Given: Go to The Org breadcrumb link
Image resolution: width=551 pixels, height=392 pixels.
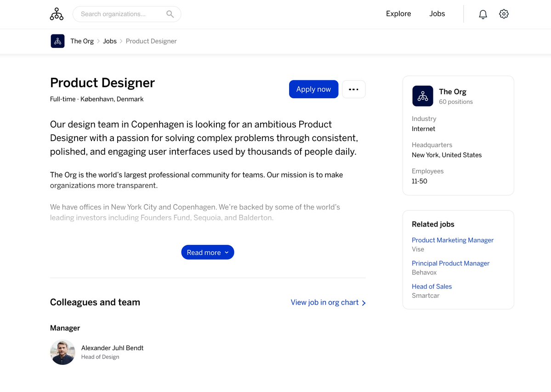Looking at the screenshot, I should 82,41.
